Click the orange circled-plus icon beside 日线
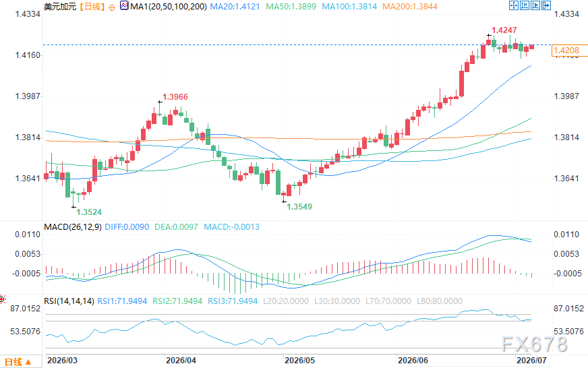 coord(112,7)
